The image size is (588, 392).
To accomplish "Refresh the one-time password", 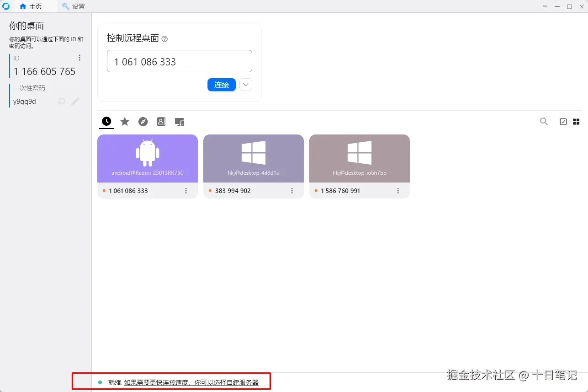I will 62,101.
